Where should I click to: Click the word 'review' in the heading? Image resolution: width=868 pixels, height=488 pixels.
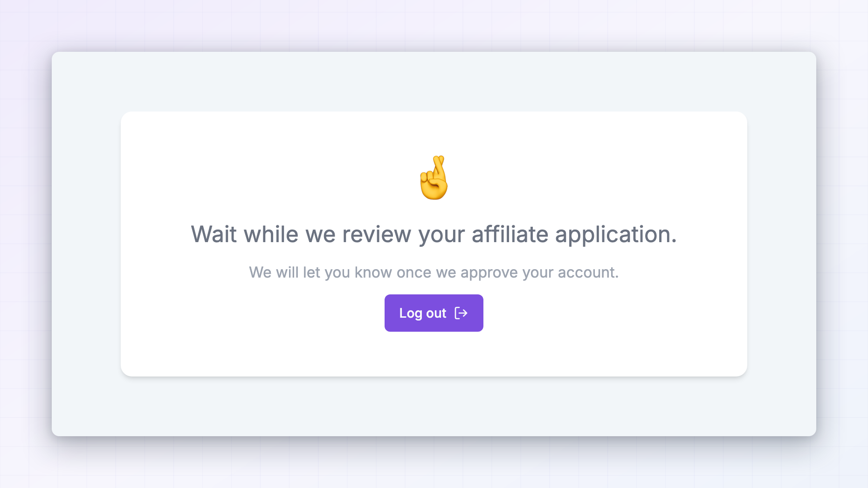[377, 235]
